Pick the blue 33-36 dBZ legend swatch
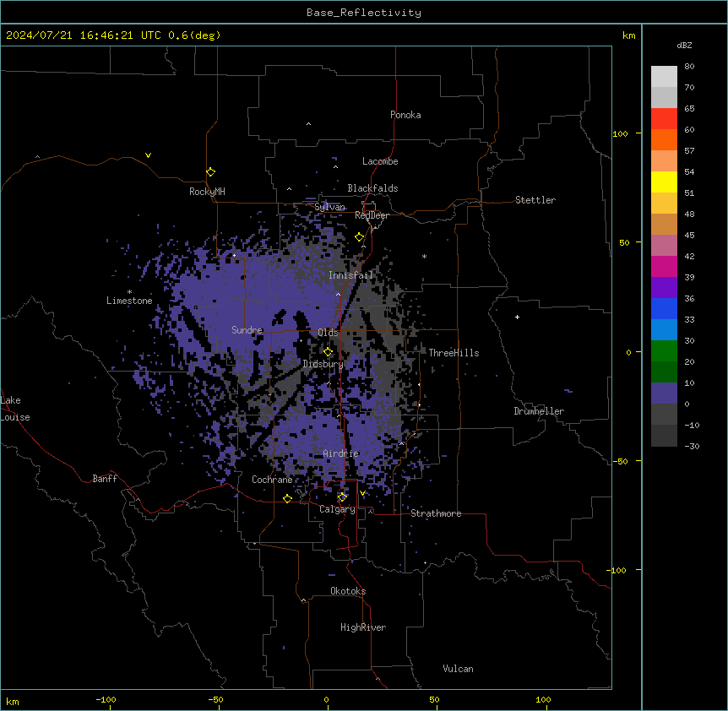This screenshot has width=728, height=711. pos(664,308)
